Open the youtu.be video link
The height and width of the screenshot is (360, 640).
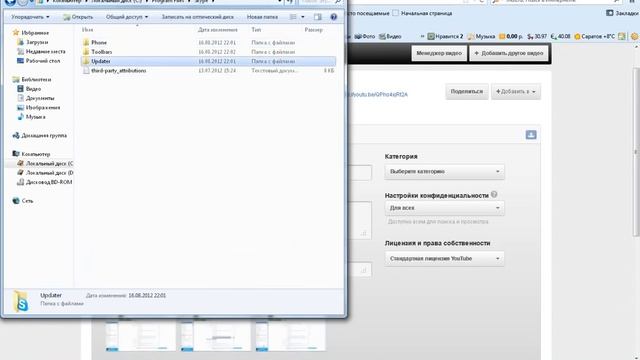coord(378,94)
